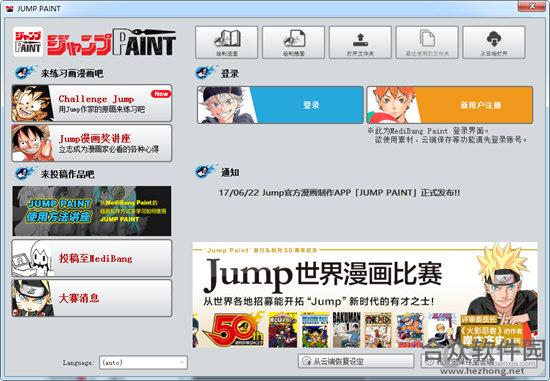The width and height of the screenshot is (550, 381).
Task: Open the Challenge Jump practice banner
Action: (92, 103)
